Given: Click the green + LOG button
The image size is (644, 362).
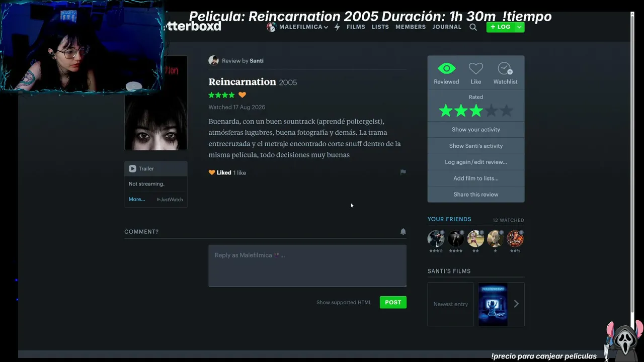Looking at the screenshot, I should [x=501, y=27].
